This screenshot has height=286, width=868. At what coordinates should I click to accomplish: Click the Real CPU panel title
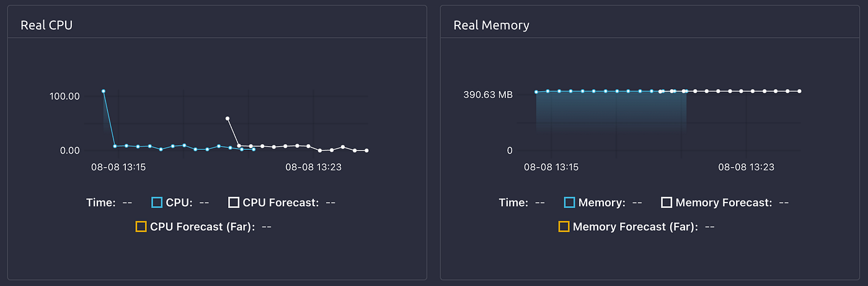point(47,25)
